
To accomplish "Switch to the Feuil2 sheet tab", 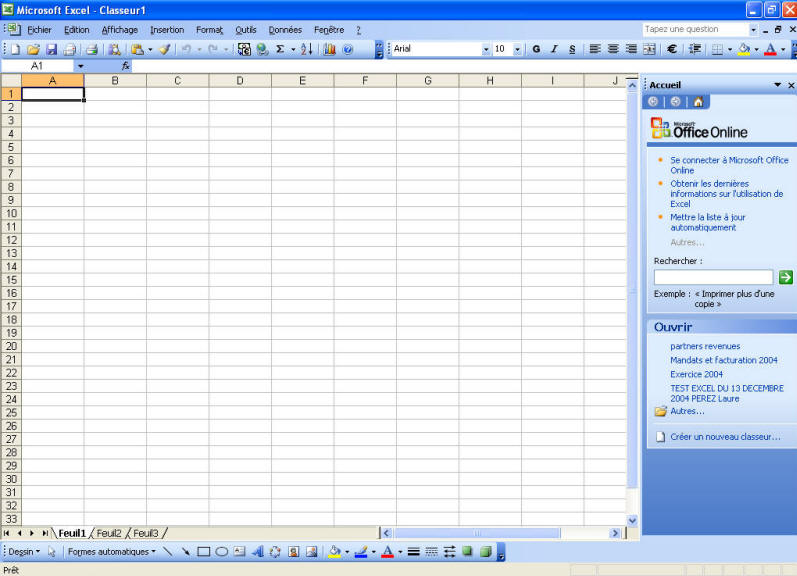I will [109, 533].
